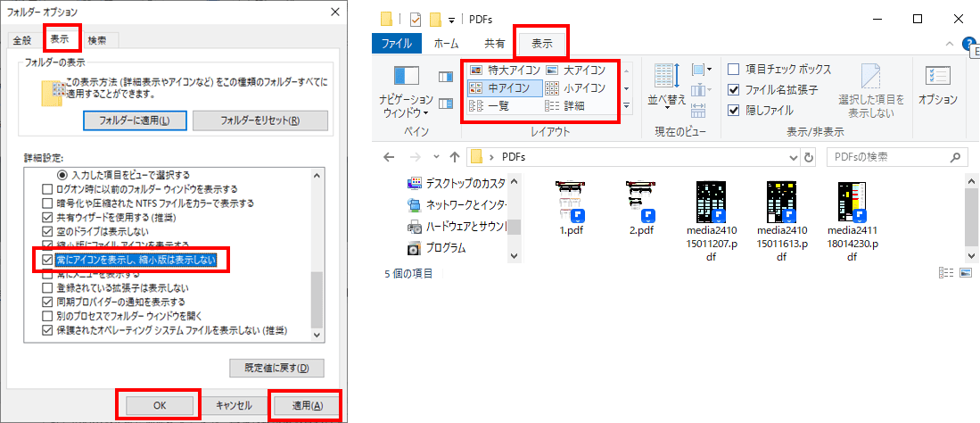
Task: Select the 1.pdf file thumbnail
Action: [x=569, y=209]
